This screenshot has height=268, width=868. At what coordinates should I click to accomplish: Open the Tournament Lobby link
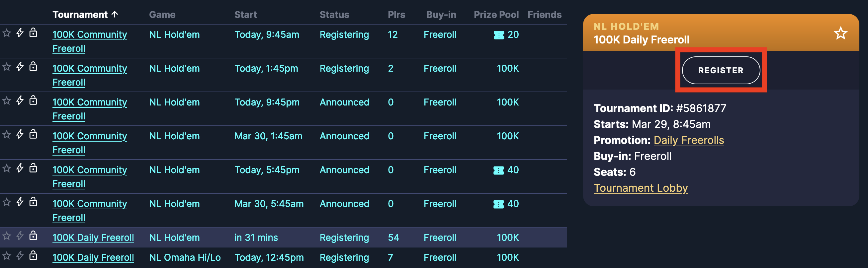point(641,188)
